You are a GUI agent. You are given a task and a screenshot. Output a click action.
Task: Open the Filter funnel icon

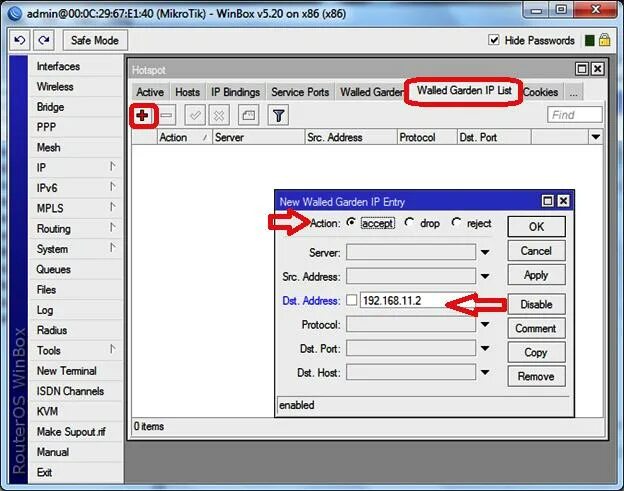pyautogui.click(x=278, y=116)
